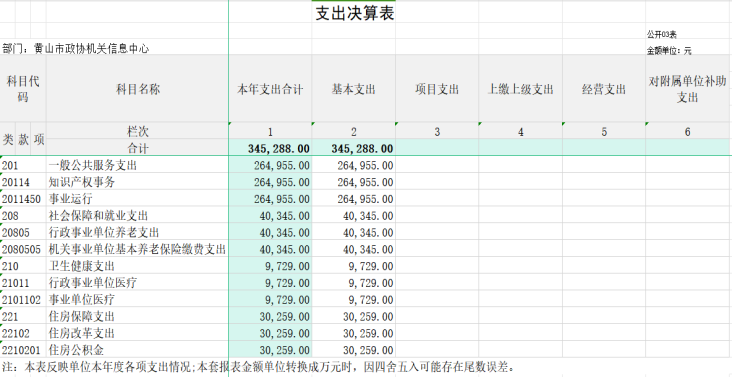
Task: Select the 一般公共服务支出 cell
Action: coord(138,165)
